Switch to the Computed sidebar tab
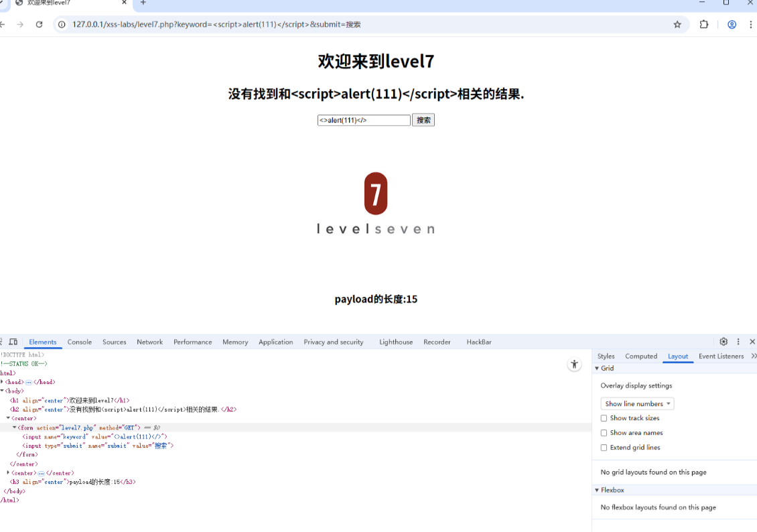The height and width of the screenshot is (532, 757). [x=641, y=356]
